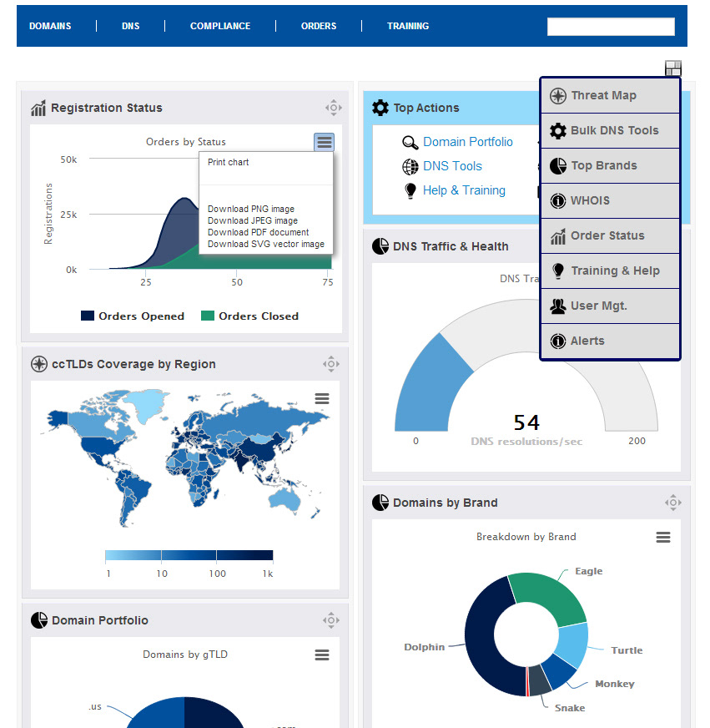Click the globe icon beside DNS Tools
The width and height of the screenshot is (710, 728).
tap(410, 167)
